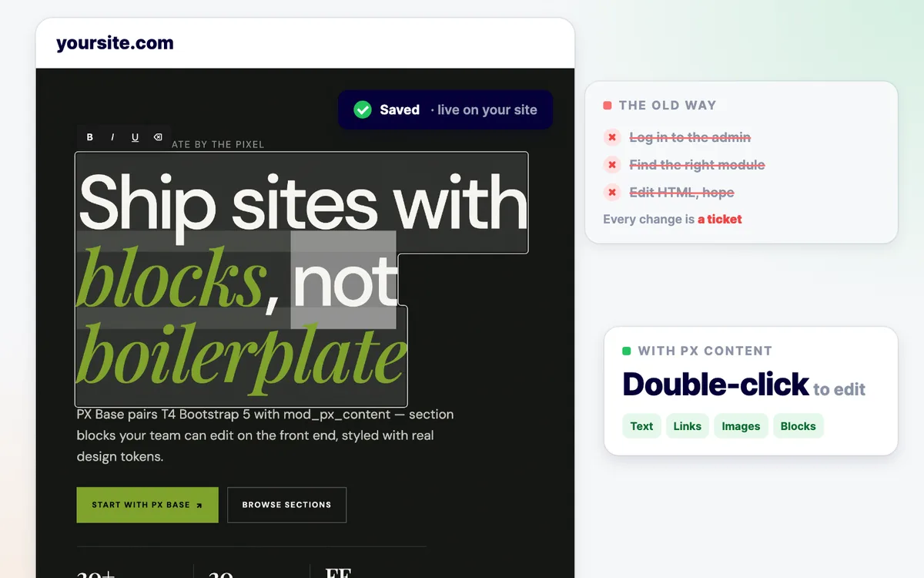Click the red X beside "Find the right module"
This screenshot has width=924, height=578.
pos(612,165)
